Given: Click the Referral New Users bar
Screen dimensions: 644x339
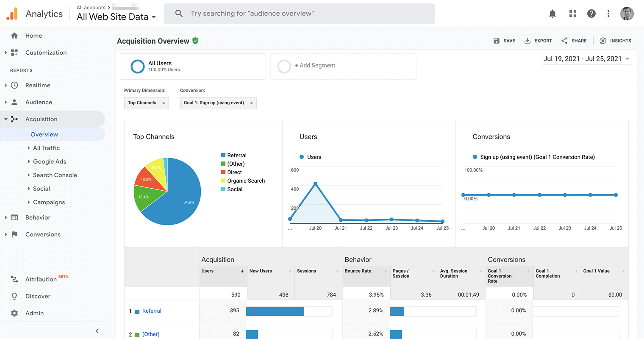Looking at the screenshot, I should click(275, 311).
